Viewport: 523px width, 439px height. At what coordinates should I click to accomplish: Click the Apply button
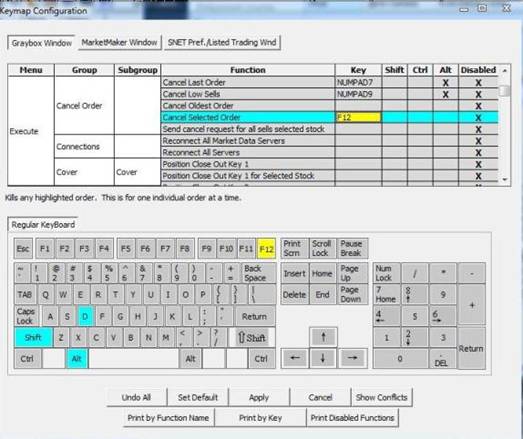click(x=259, y=397)
